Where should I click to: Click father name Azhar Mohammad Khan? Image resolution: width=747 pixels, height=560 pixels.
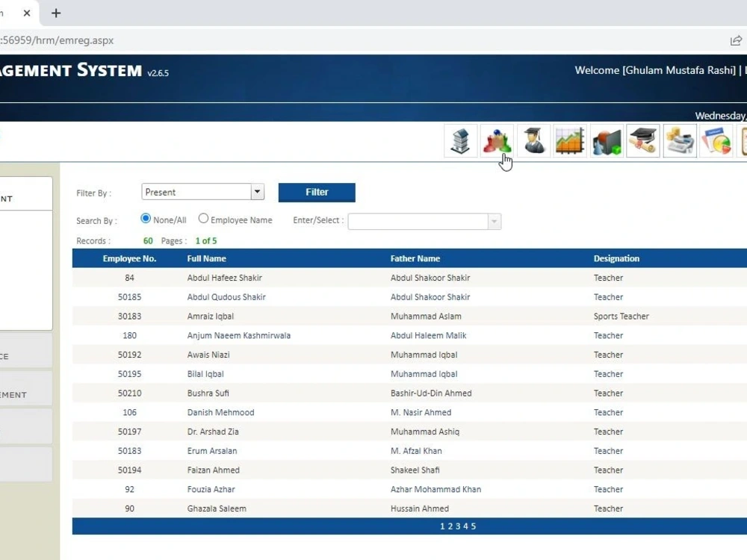[x=436, y=490]
